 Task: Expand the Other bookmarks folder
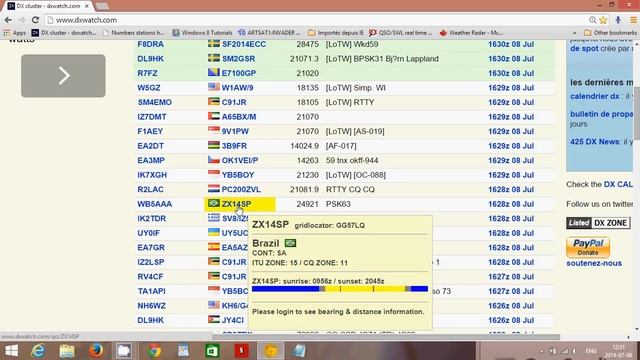[x=610, y=33]
